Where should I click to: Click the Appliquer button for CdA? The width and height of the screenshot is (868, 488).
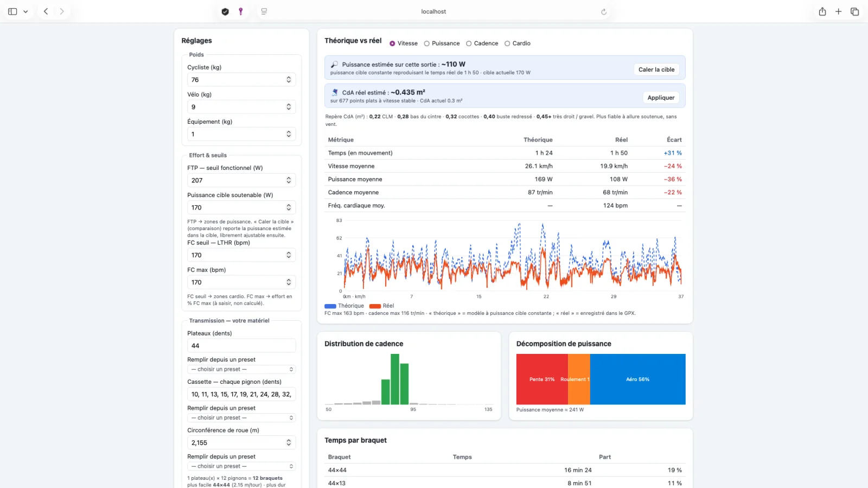click(x=661, y=98)
